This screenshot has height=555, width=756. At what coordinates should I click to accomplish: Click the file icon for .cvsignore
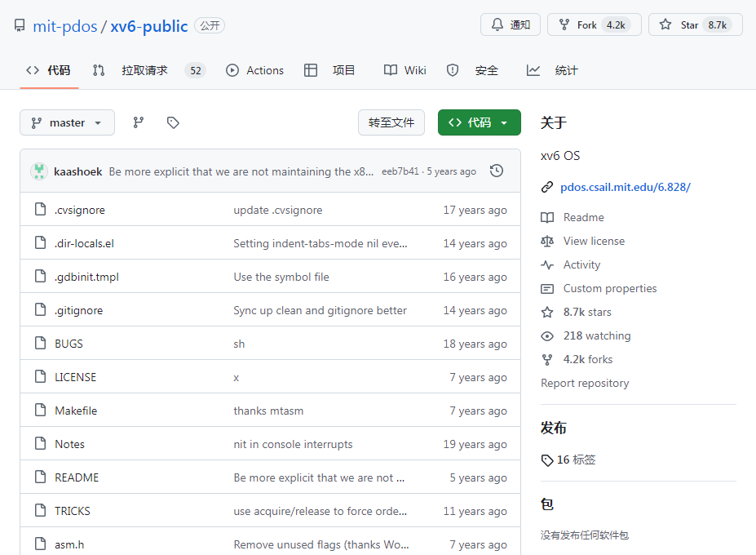pyautogui.click(x=41, y=209)
